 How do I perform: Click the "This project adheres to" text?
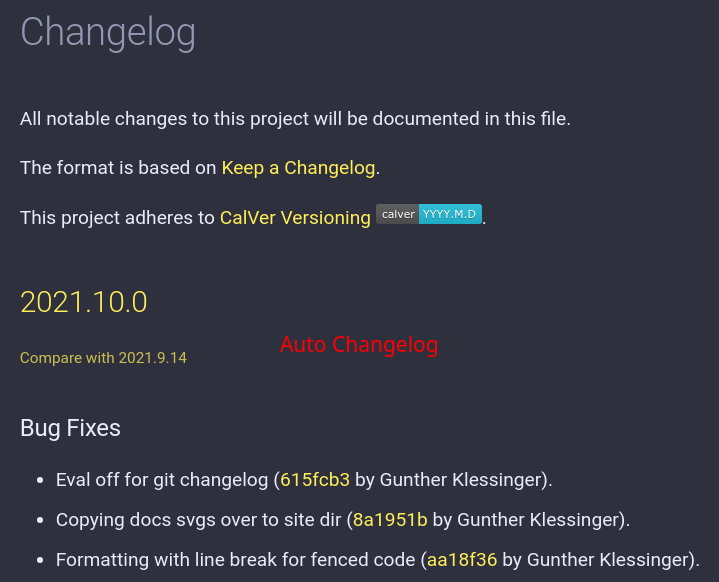[x=117, y=217]
